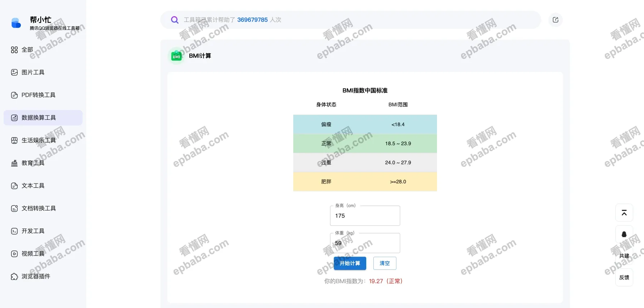Open 浏览器插件 in the sidebar
644x308 pixels.
pos(43,276)
